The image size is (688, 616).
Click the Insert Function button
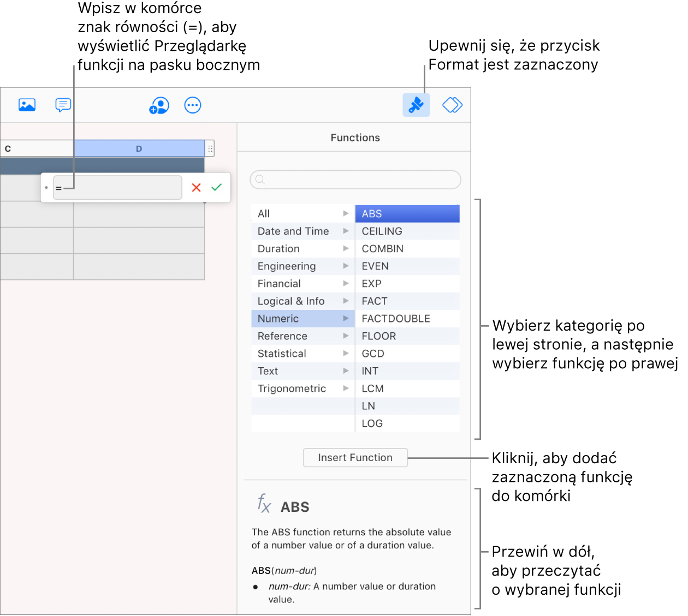click(355, 458)
